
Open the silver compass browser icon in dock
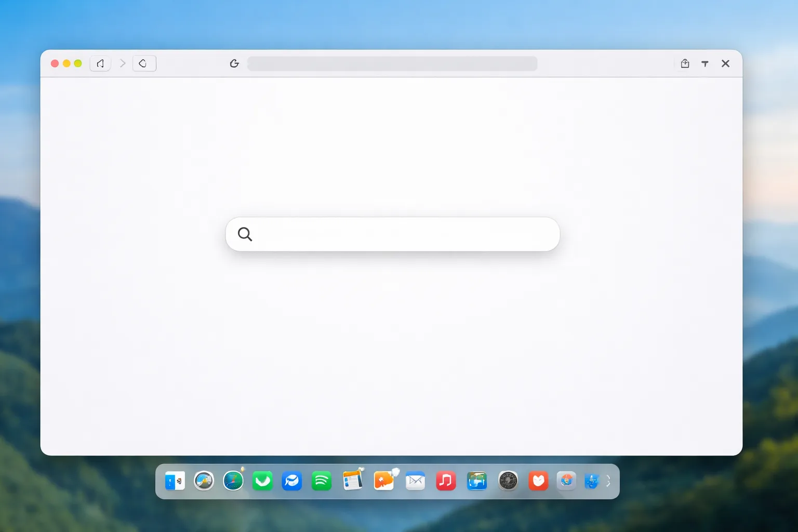[204, 481]
